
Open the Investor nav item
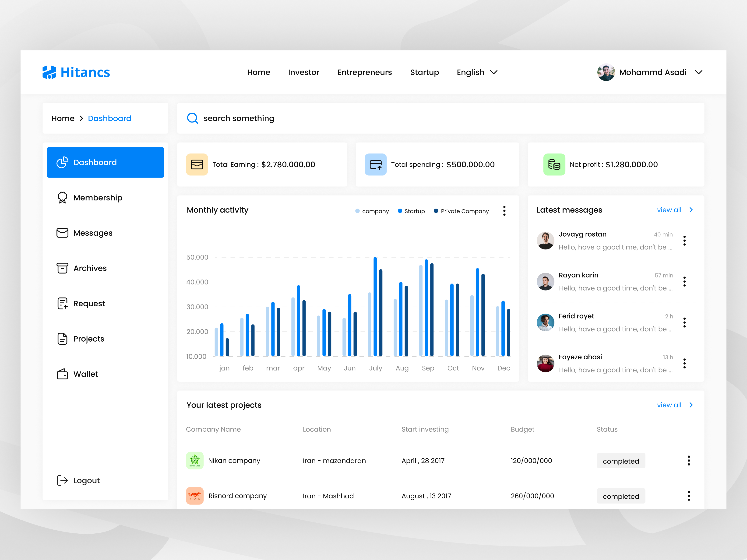304,72
